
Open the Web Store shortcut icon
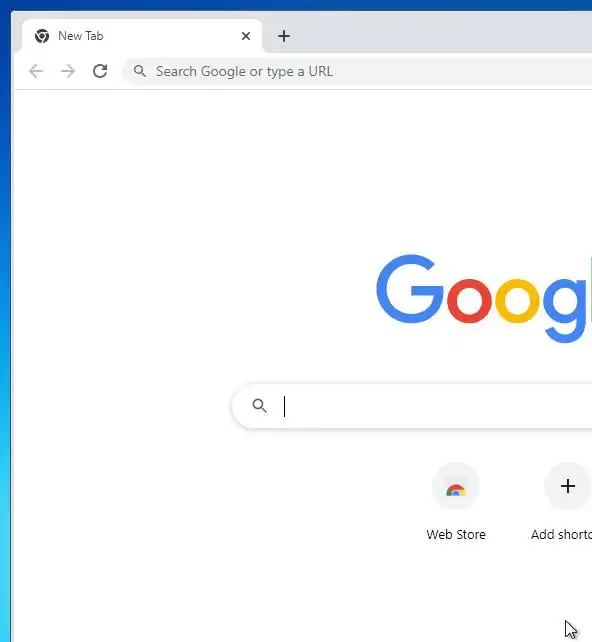coord(456,486)
